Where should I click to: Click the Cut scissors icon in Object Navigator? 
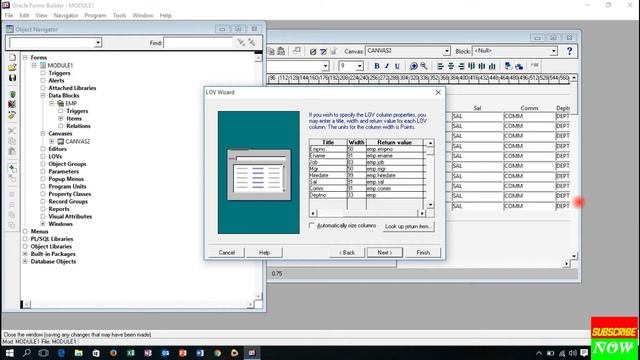coord(12,131)
